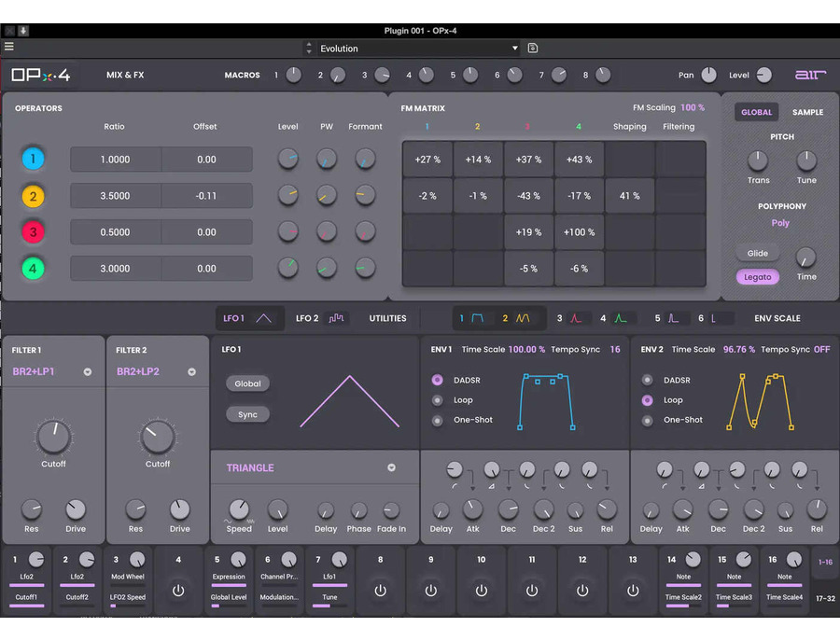Select ENV 2 Loop radio button
Screen dimensions: 840x641
click(647, 400)
